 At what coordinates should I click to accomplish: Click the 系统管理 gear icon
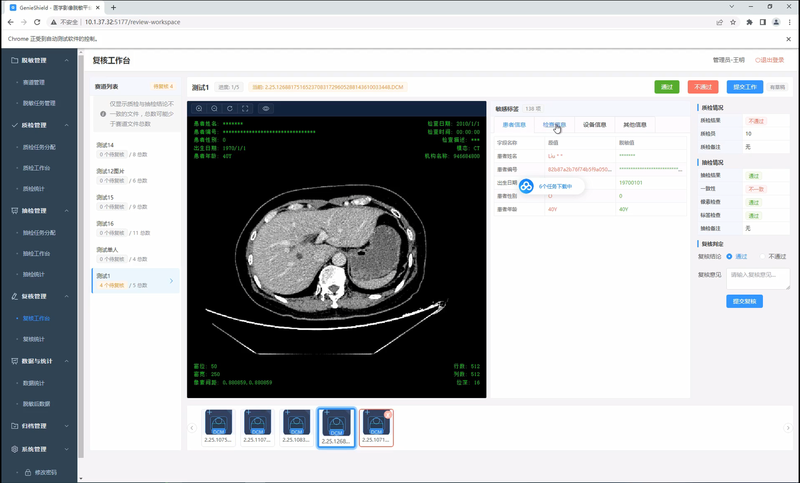[14, 449]
